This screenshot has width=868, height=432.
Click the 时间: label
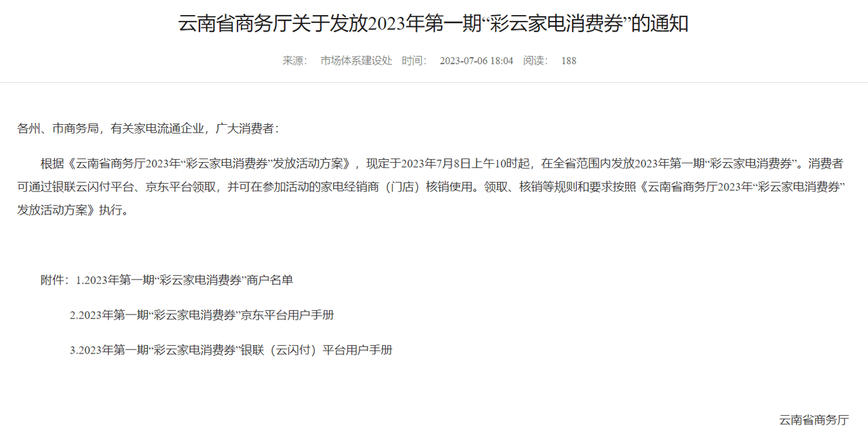[414, 61]
